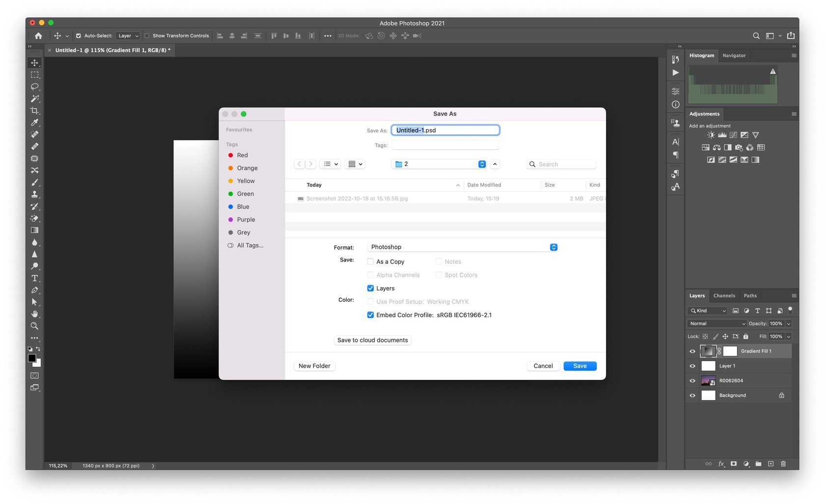Add a Curves adjustment
Image resolution: width=825 pixels, height=504 pixels.
733,135
